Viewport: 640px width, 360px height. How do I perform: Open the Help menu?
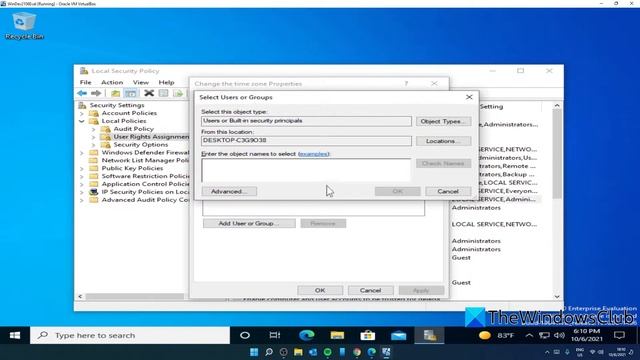[x=166, y=82]
